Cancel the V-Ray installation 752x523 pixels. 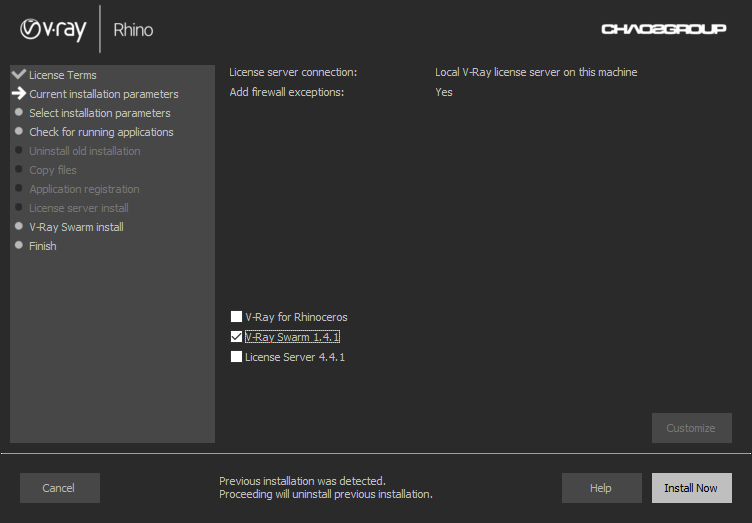[x=60, y=488]
